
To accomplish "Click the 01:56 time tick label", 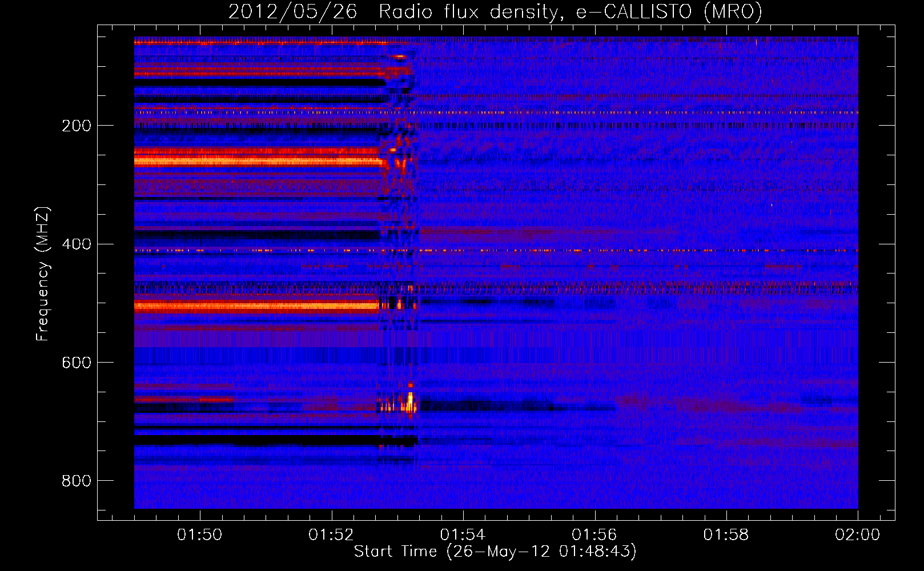I will (594, 535).
